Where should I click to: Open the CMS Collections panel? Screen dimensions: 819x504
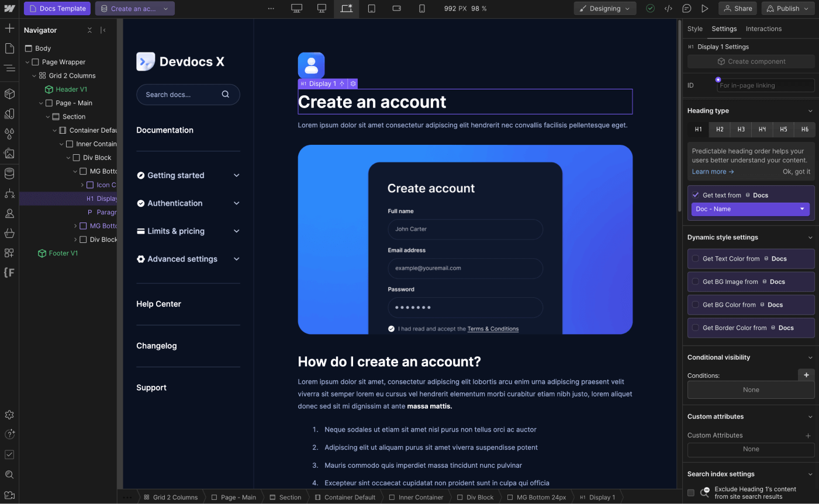click(9, 173)
